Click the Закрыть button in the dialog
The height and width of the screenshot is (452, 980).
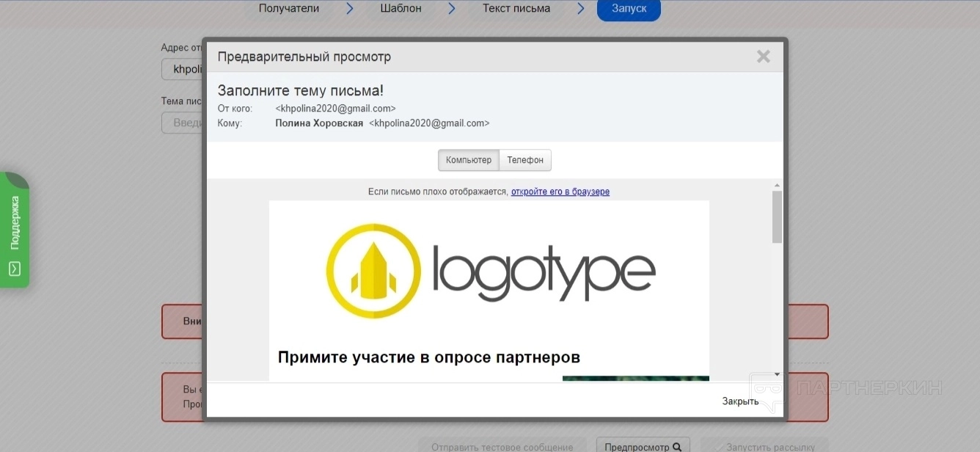[740, 401]
